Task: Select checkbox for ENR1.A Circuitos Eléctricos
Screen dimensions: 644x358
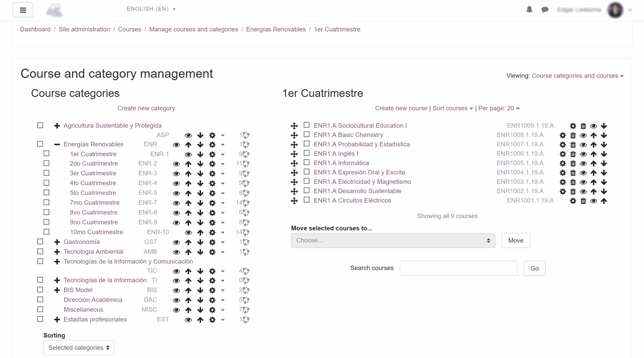Action: tap(307, 200)
